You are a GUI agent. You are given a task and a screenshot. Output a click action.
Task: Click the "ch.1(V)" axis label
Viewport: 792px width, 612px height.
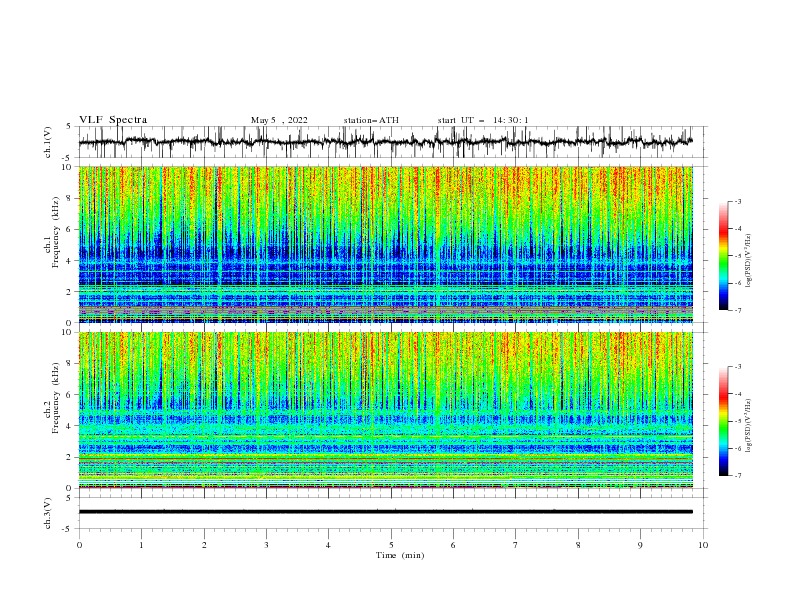click(48, 142)
